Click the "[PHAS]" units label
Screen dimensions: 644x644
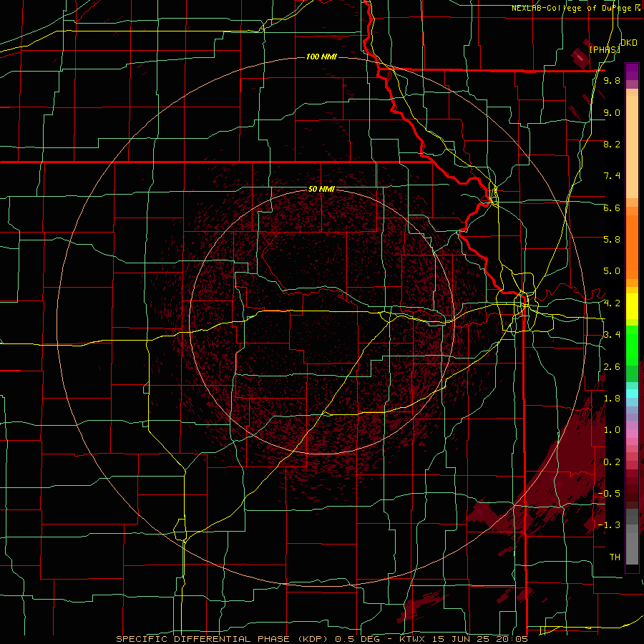[x=605, y=49]
